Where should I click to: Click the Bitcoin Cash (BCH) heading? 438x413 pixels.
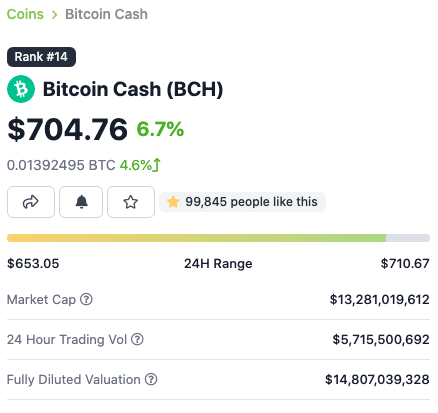tap(133, 89)
